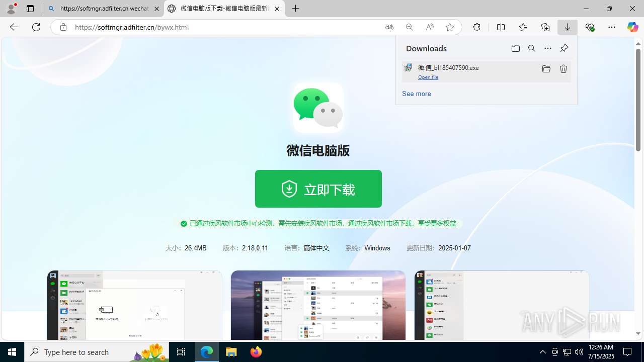Open a new browser tab

(296, 9)
